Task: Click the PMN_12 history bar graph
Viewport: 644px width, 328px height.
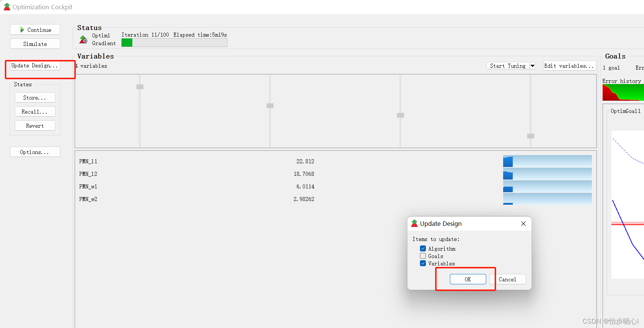Action: (x=547, y=174)
